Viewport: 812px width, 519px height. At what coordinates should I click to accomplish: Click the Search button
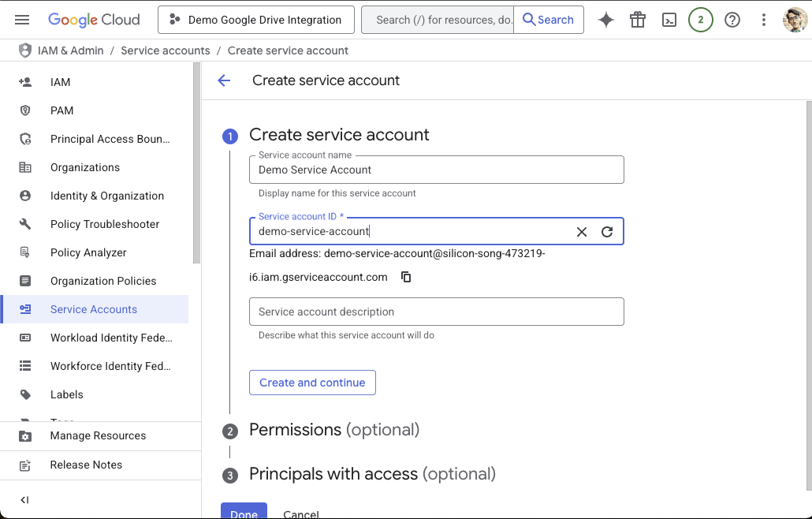point(549,20)
